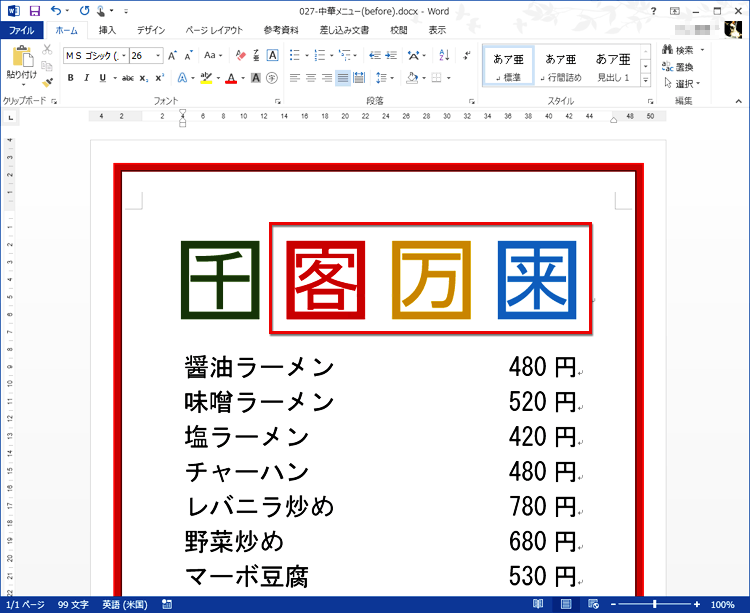Select the Format Painter brush
750x613 pixels.
tap(47, 83)
